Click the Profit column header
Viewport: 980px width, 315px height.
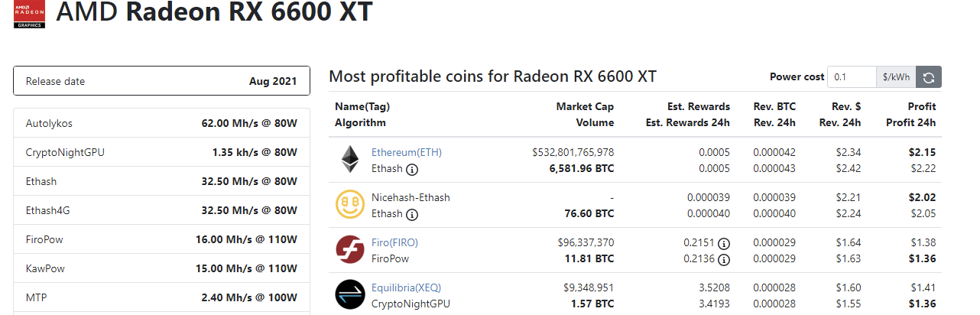921,106
